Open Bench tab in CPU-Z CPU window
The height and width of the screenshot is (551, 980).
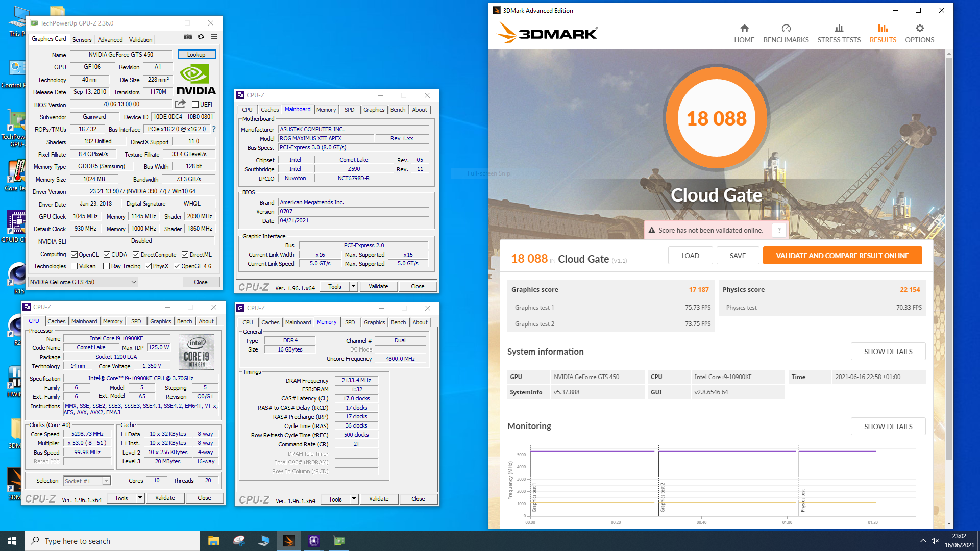tap(185, 321)
